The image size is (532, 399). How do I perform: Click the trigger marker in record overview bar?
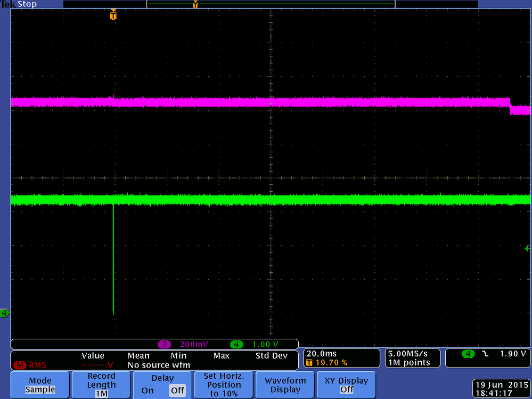195,4
